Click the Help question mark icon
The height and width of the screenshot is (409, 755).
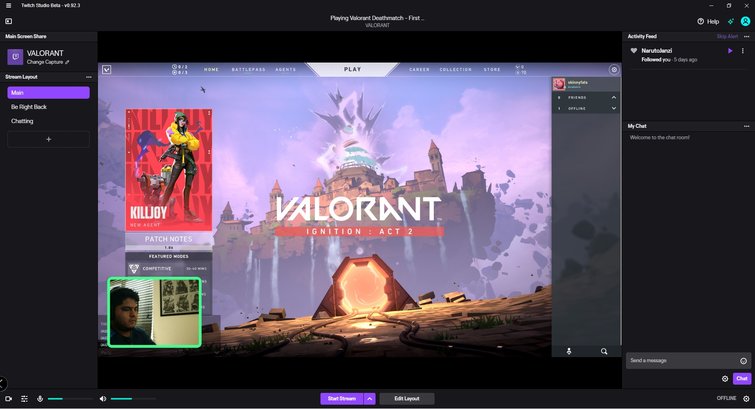[x=701, y=21]
